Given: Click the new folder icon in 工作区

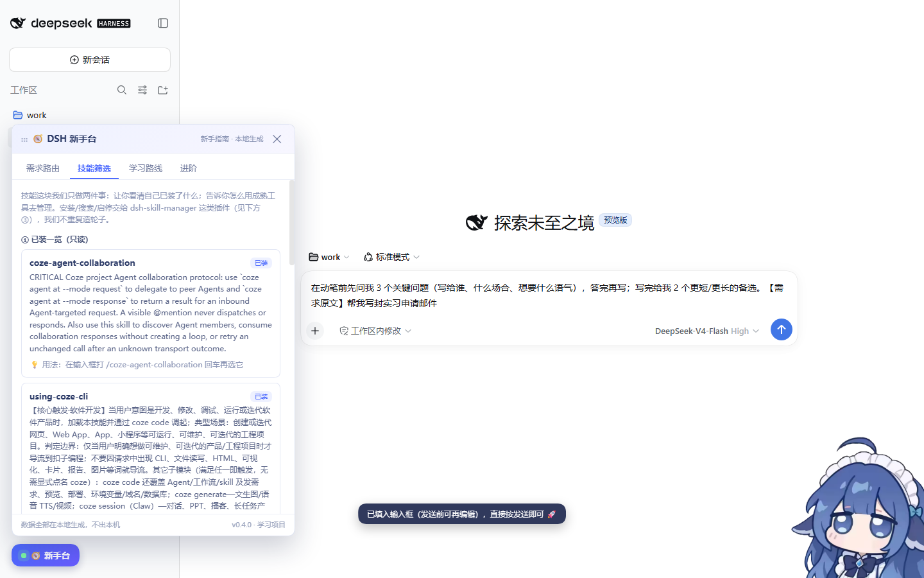Looking at the screenshot, I should 163,90.
